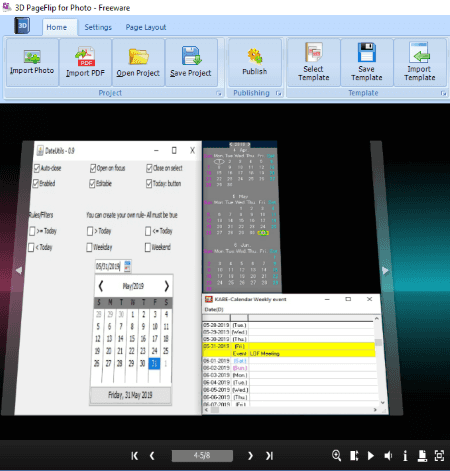Click the May/2019 month header label
Screen dimensions: 450x471
(133, 286)
